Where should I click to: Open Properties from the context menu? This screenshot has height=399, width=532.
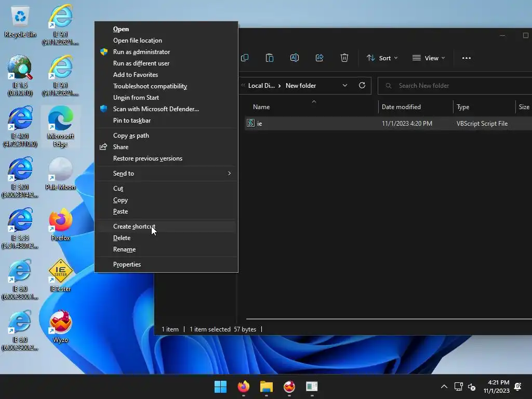[166, 264]
